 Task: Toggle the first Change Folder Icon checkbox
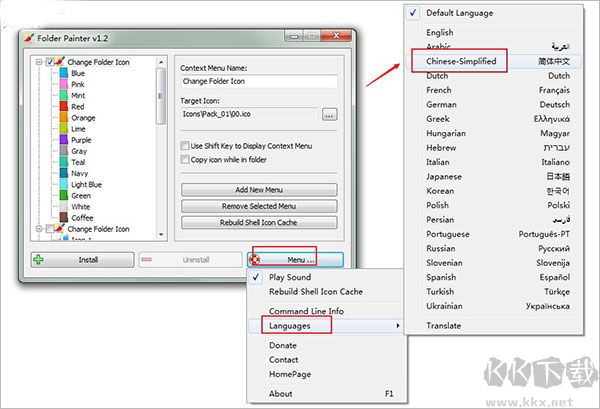(x=50, y=62)
